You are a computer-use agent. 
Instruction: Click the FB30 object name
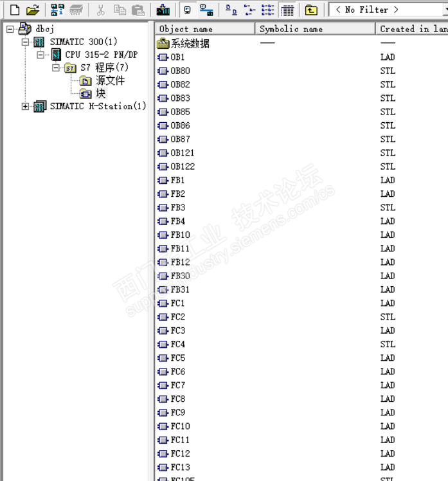tap(181, 276)
